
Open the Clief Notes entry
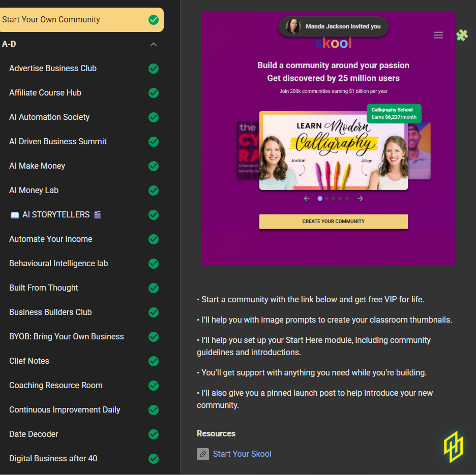(29, 361)
